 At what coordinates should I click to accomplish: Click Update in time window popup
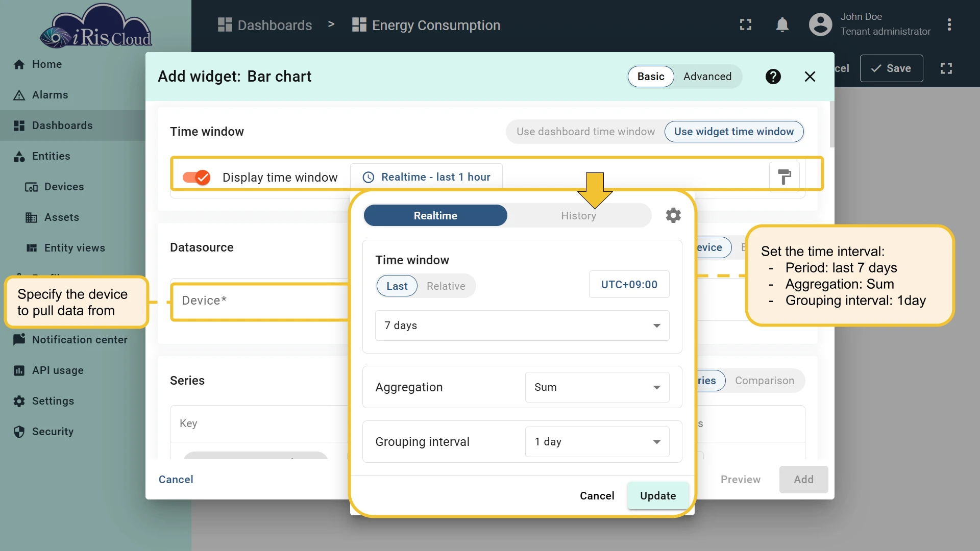(x=657, y=496)
